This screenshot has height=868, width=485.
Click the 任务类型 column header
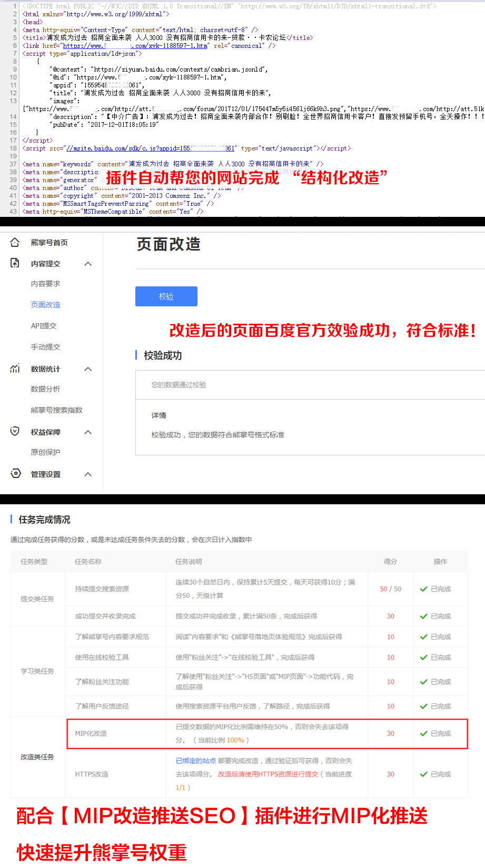click(34, 562)
